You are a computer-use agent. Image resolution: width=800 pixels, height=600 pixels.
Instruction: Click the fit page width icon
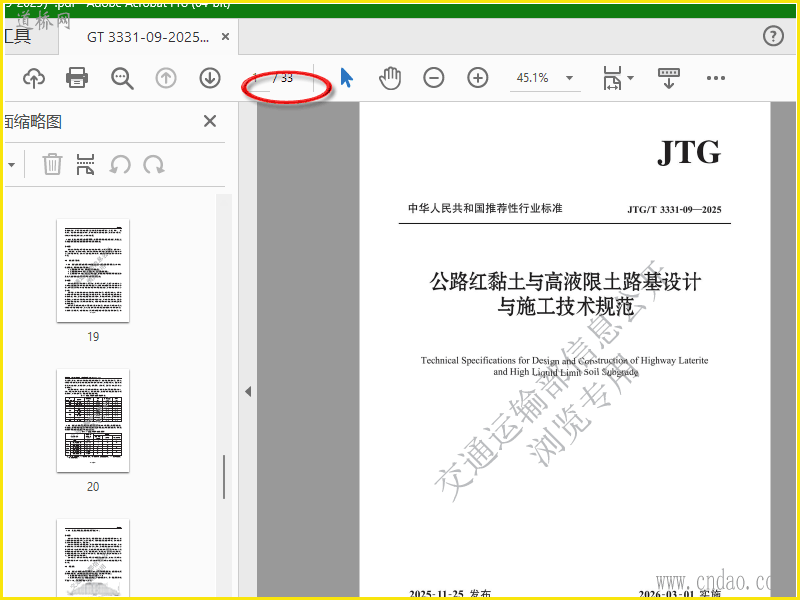pos(612,78)
